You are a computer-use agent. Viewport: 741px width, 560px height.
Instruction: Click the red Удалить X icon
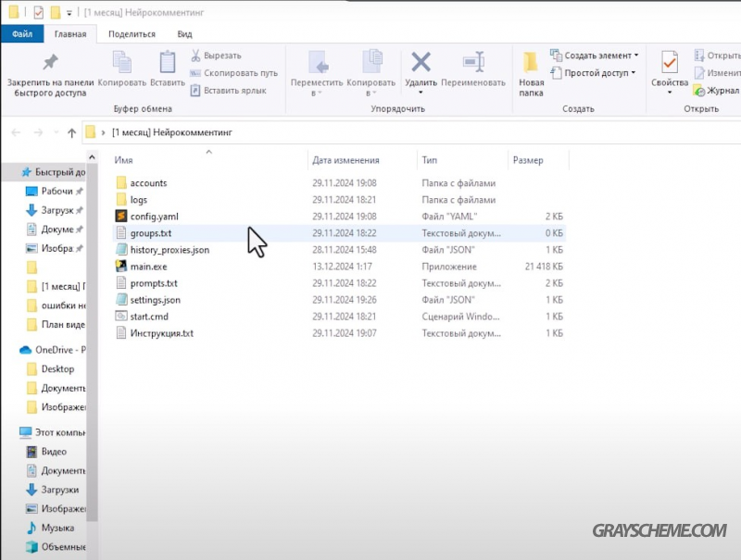pos(421,62)
